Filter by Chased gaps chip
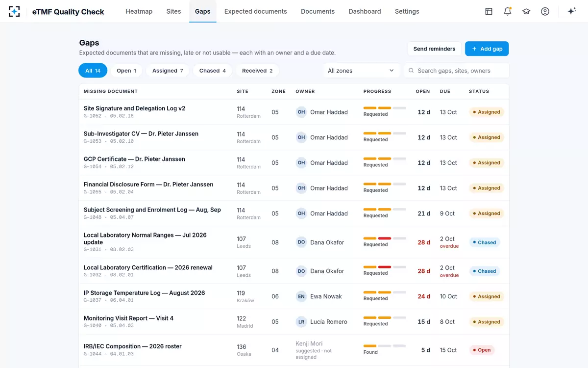Screen dimensions: 588x368 pos(213,71)
